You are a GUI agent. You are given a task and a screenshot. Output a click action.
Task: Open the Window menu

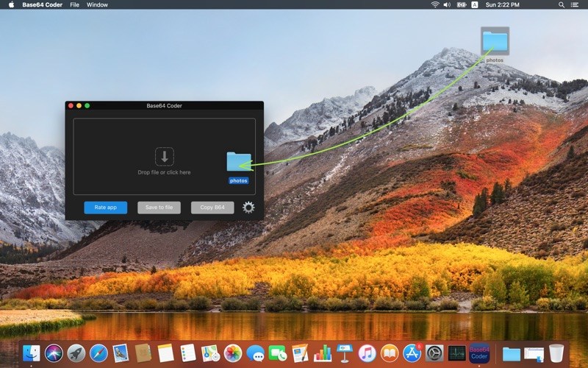[x=97, y=4]
